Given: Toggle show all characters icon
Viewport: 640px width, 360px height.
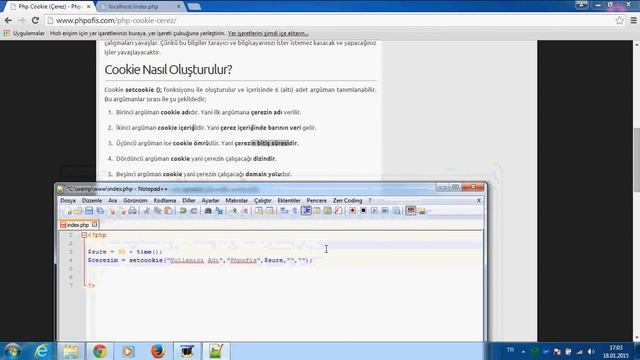Looking at the screenshot, I should pyautogui.click(x=295, y=211).
